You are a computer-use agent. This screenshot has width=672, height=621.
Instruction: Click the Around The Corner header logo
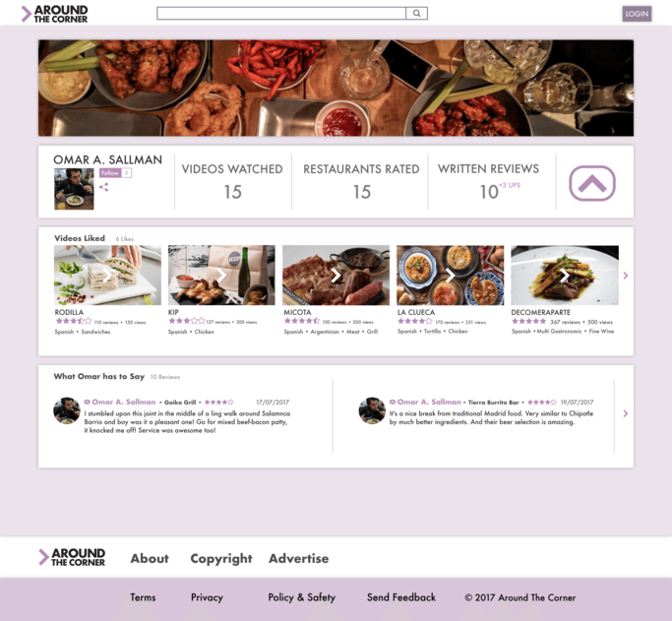point(54,14)
